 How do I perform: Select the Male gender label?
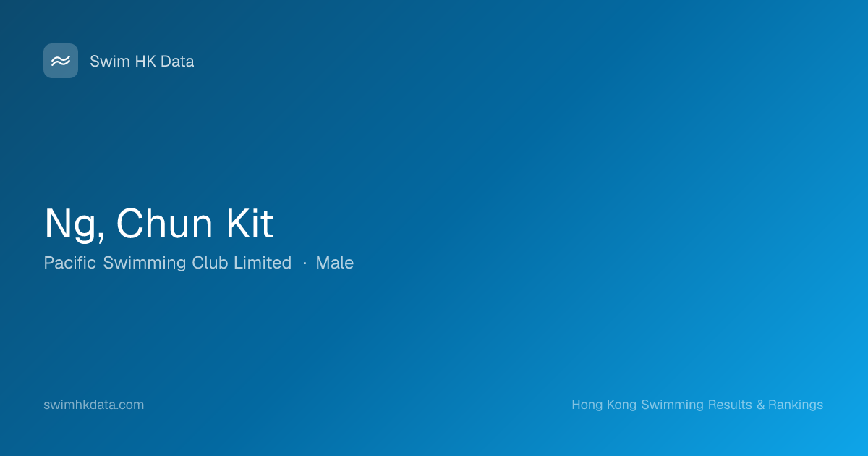pos(335,263)
